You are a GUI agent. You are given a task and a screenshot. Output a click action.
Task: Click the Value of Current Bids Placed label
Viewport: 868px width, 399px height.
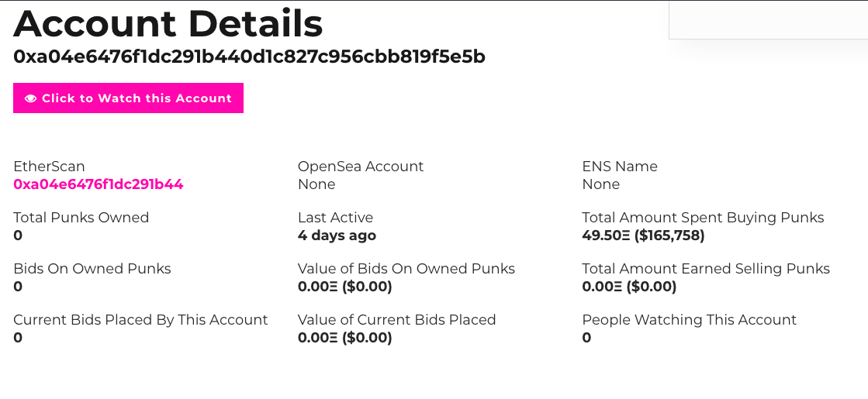[x=396, y=320]
